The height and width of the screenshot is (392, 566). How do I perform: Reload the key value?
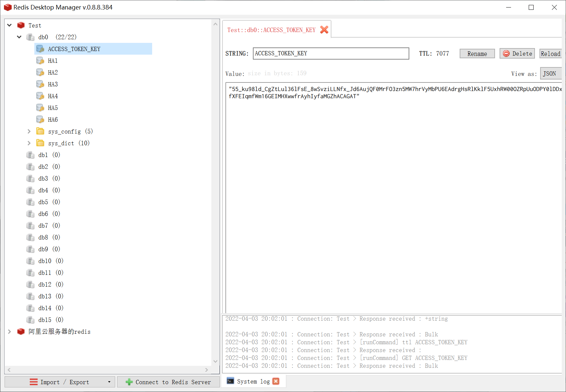(x=551, y=54)
